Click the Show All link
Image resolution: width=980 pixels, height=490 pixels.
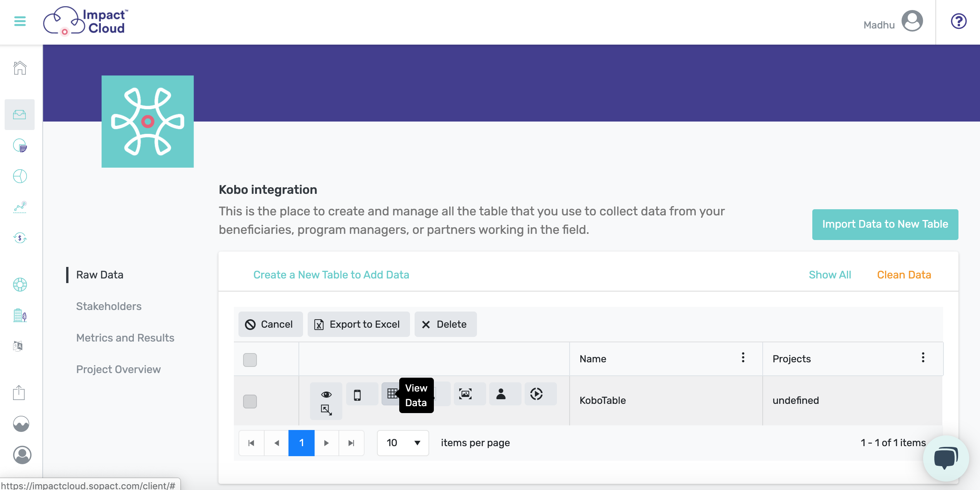click(x=830, y=275)
